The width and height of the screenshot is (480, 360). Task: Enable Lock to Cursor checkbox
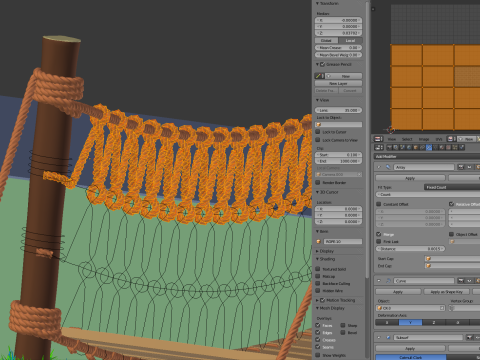click(x=318, y=132)
